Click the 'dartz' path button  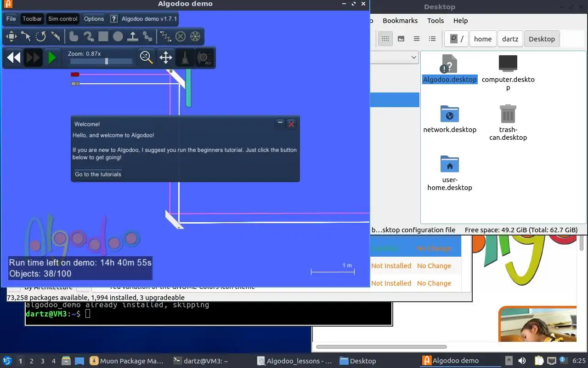(510, 39)
